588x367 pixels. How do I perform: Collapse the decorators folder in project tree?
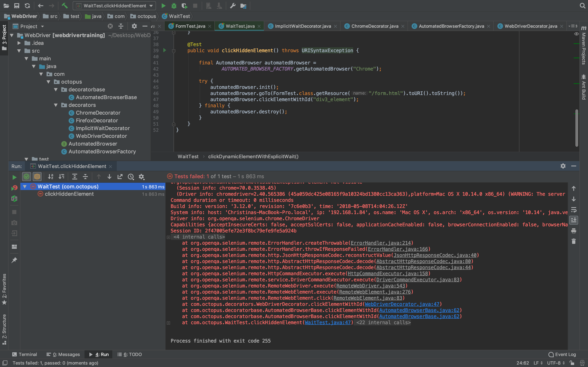pos(56,105)
